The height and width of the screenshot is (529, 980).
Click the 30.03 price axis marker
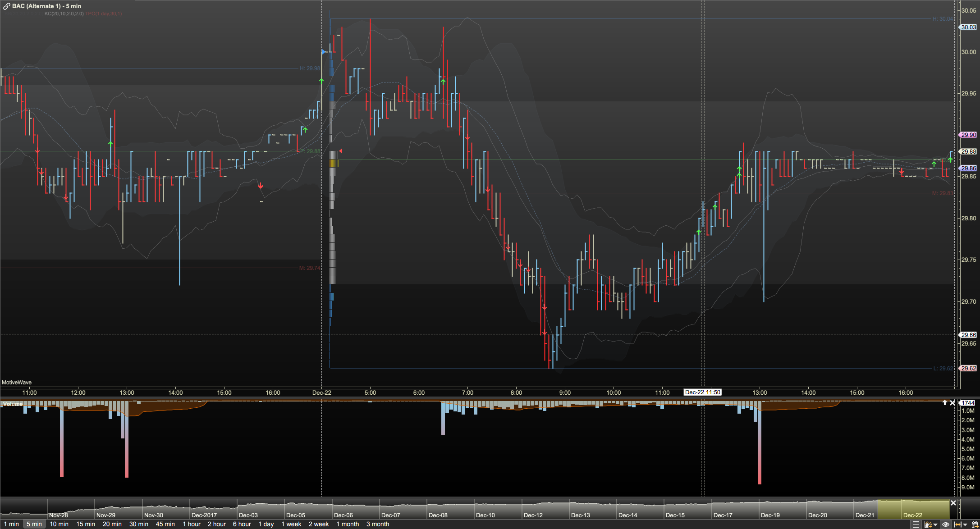968,27
